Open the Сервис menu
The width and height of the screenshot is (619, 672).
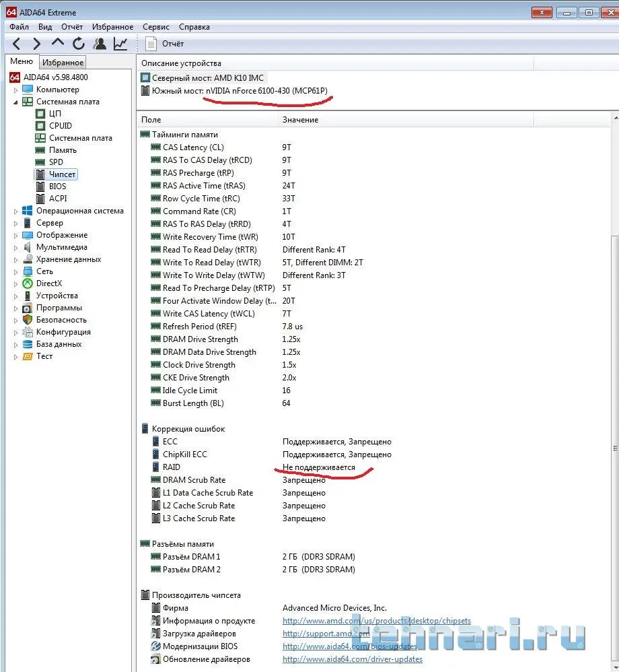click(x=156, y=26)
